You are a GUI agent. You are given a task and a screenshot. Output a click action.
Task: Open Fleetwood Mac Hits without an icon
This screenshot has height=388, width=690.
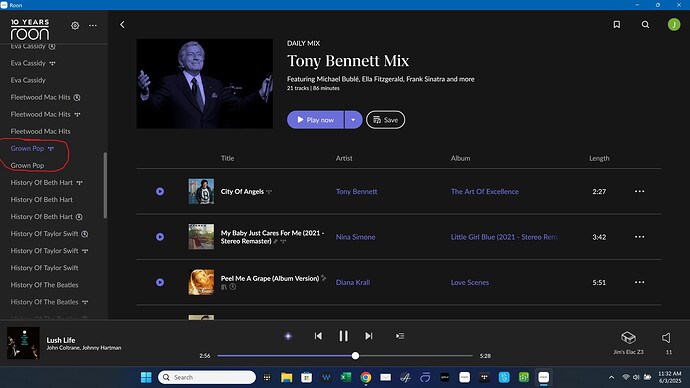[40, 131]
